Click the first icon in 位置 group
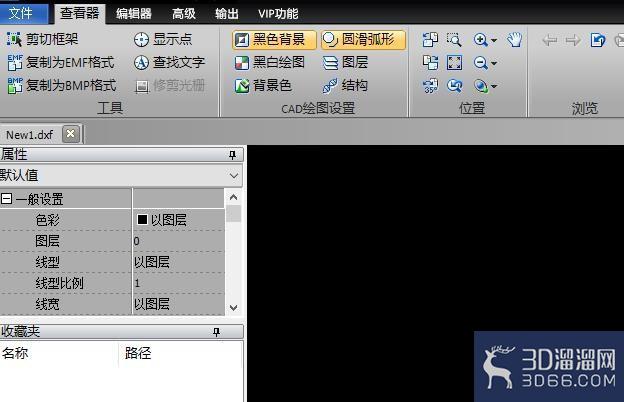 [x=430, y=39]
